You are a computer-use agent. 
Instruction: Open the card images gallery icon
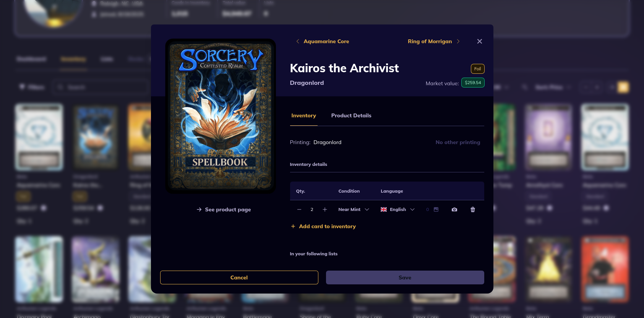coord(436,209)
